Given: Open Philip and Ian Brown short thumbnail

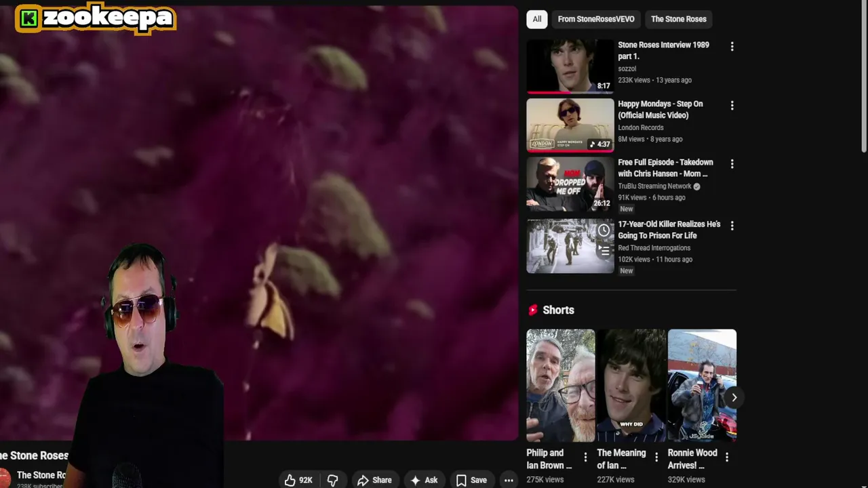Looking at the screenshot, I should click(x=561, y=385).
